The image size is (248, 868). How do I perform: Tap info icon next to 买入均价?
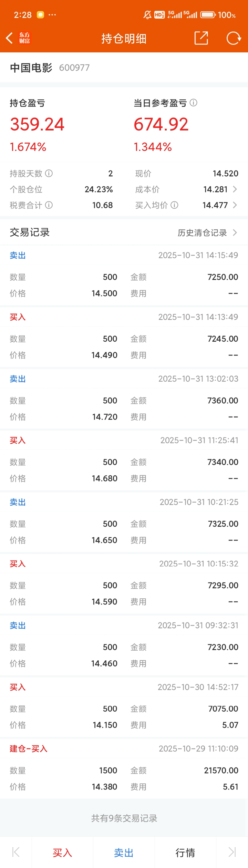tap(174, 205)
